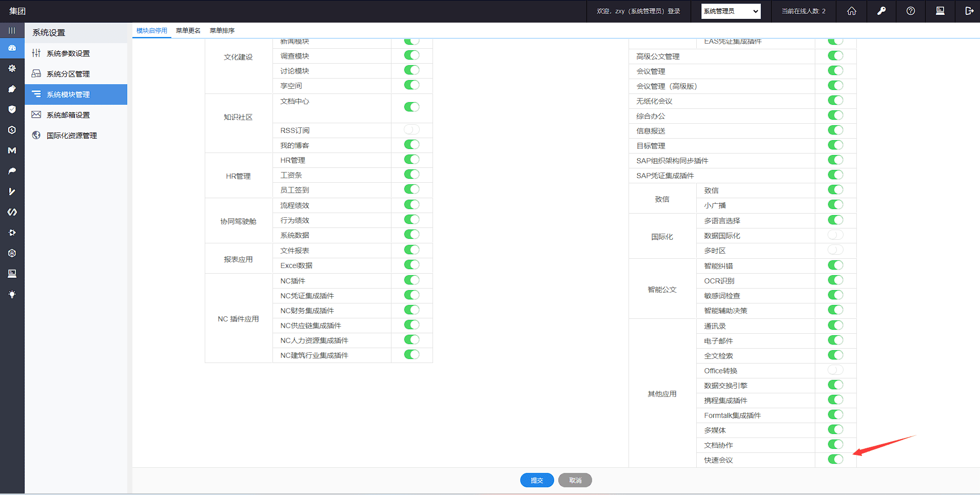Click the 其他应用 category label
This screenshot has width=980, height=495.
coord(662,394)
